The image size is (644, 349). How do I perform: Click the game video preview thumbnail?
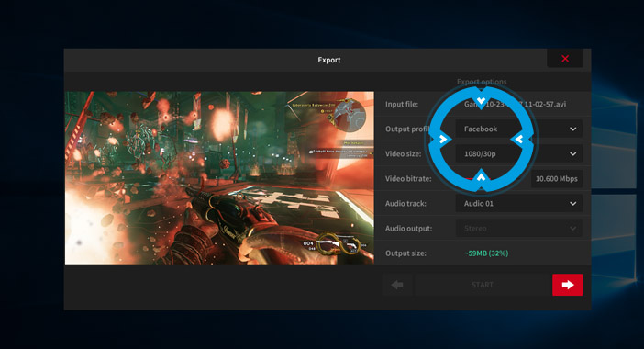(x=219, y=177)
